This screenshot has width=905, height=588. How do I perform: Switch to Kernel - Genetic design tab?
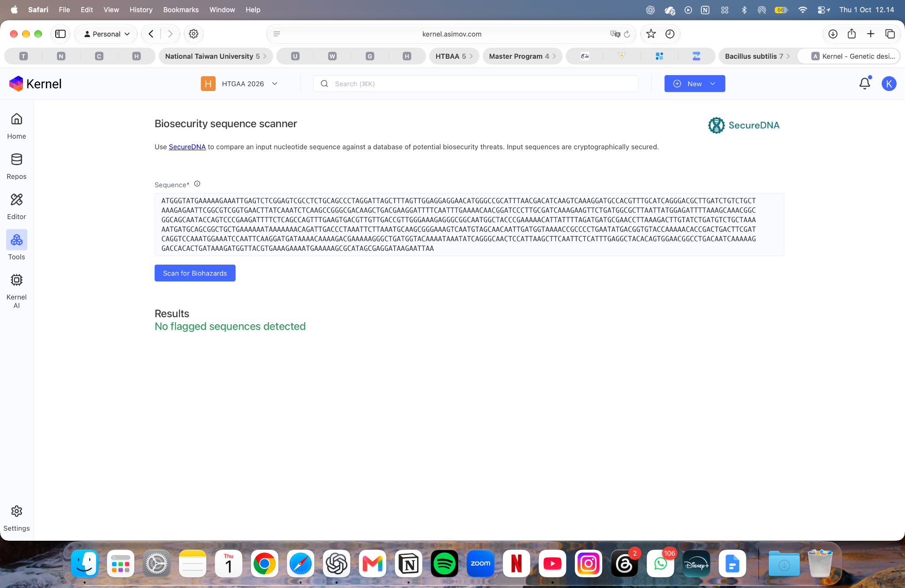pyautogui.click(x=848, y=56)
